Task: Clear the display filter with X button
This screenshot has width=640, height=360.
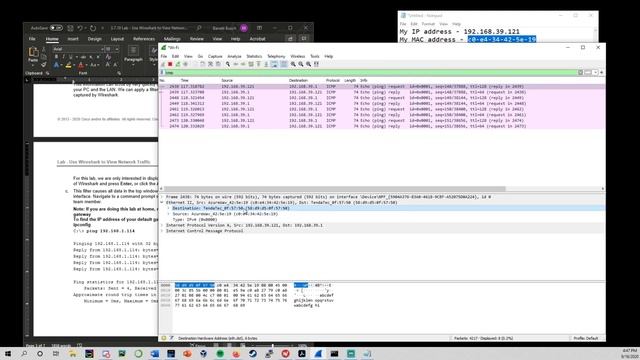Action: pyautogui.click(x=580, y=72)
